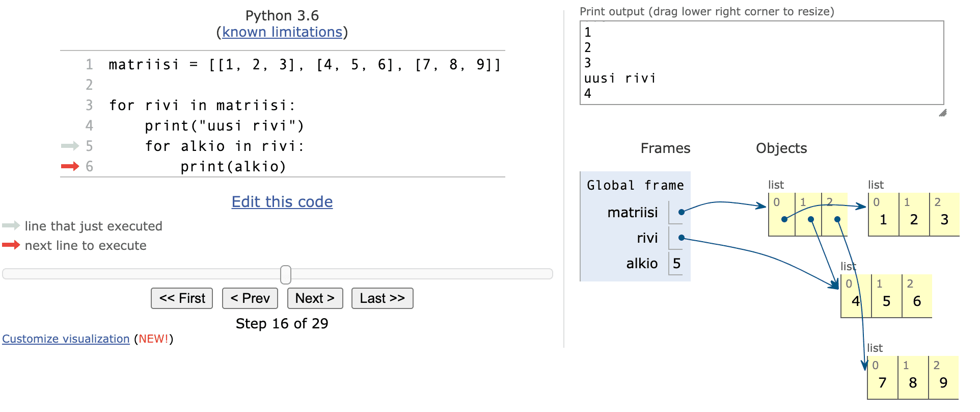Click the gray arrow legend icon
Viewport: 980px width, 412px height.
[11, 225]
